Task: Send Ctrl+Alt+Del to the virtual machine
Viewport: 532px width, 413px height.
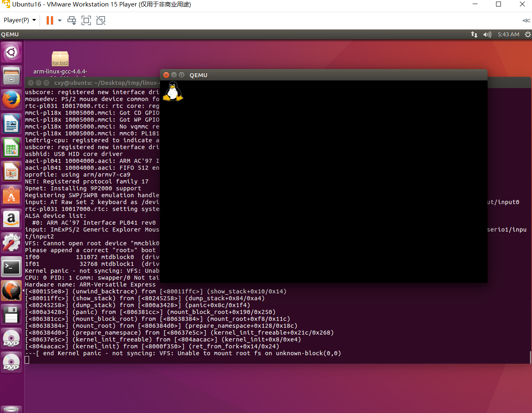Action: coord(71,20)
